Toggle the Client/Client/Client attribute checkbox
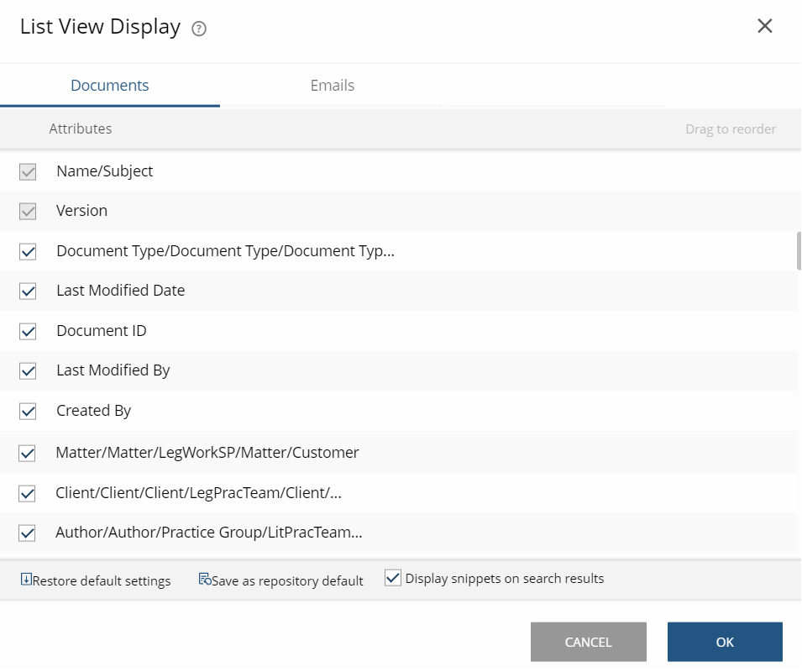This screenshot has height=672, width=802. coord(27,493)
